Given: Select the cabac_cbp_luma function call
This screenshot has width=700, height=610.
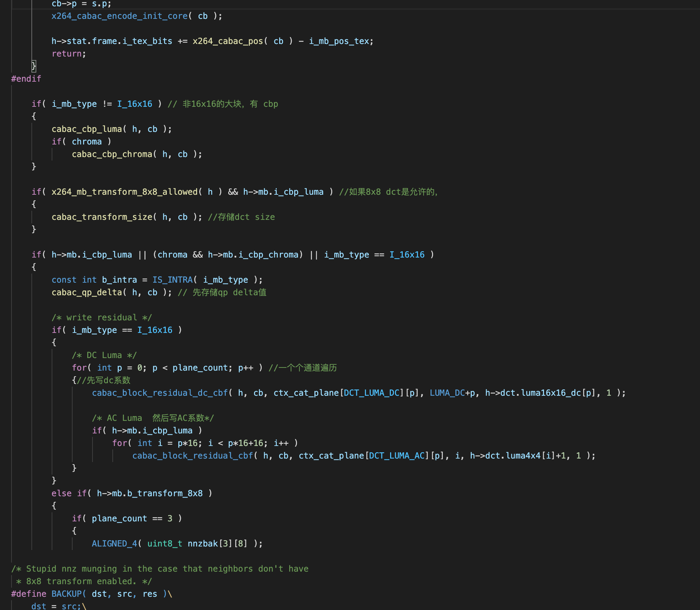Looking at the screenshot, I should coord(87,129).
